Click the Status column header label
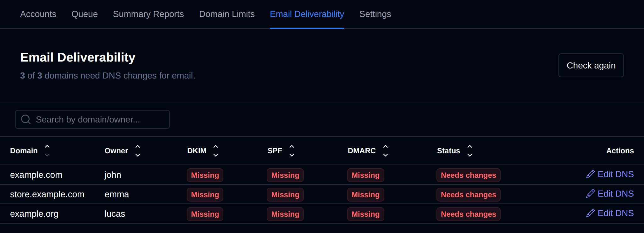The width and height of the screenshot is (644, 233). click(x=448, y=151)
